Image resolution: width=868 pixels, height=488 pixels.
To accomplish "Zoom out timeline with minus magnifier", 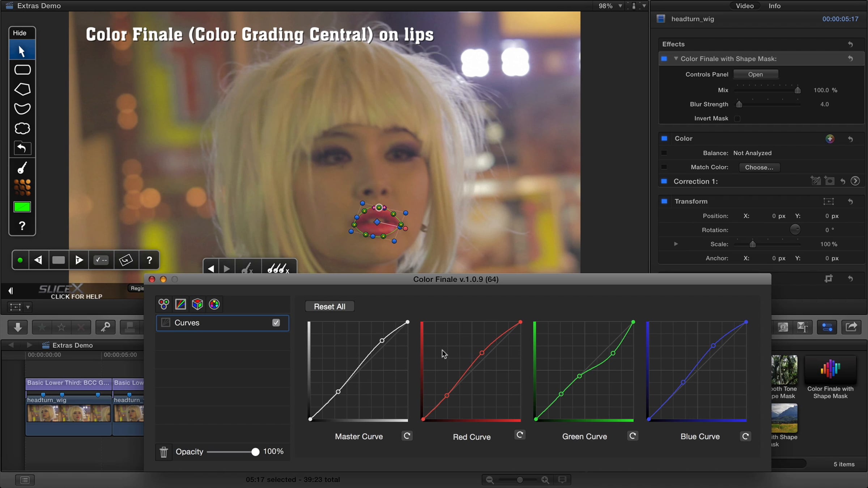I will pos(490,480).
